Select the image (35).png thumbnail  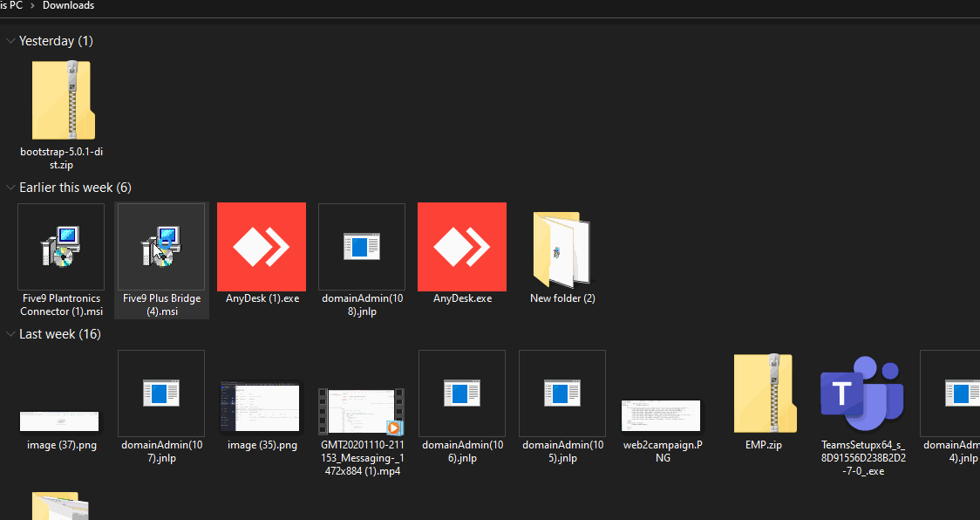point(261,408)
